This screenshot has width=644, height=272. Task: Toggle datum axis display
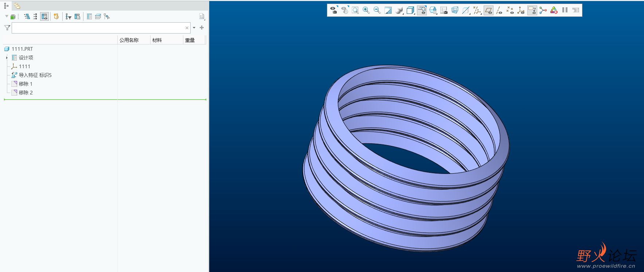click(x=499, y=10)
